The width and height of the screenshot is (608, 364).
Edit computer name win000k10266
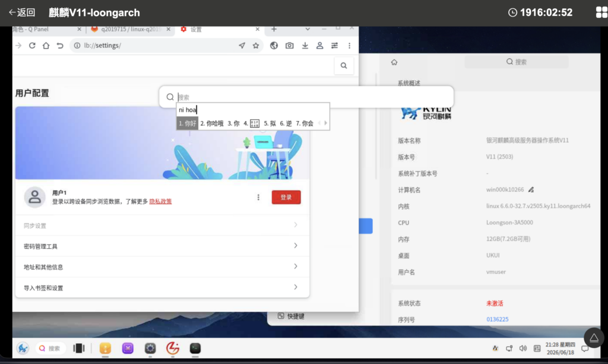[x=531, y=189]
